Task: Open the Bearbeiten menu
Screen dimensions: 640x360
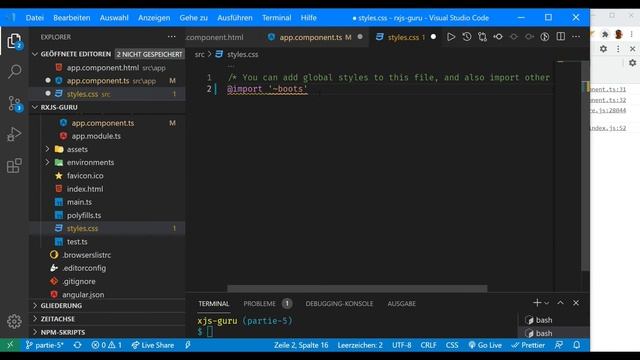Action: tap(71, 18)
